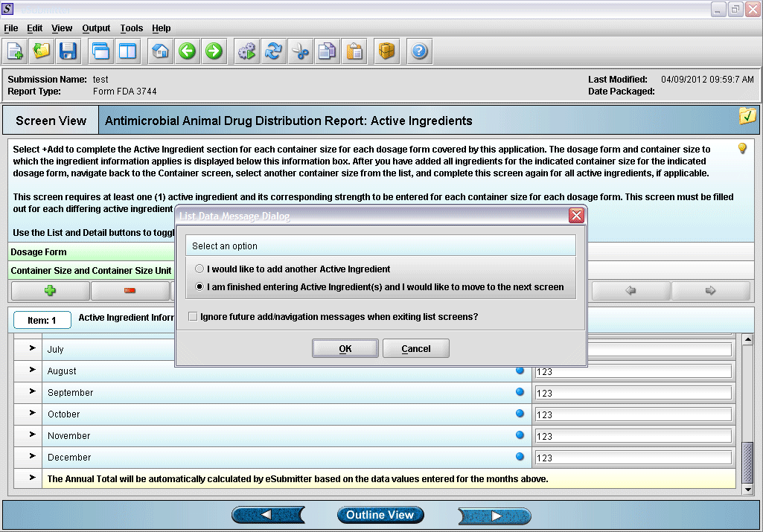The image size is (763, 532).
Task: Open help with the question mark icon
Action: (419, 51)
